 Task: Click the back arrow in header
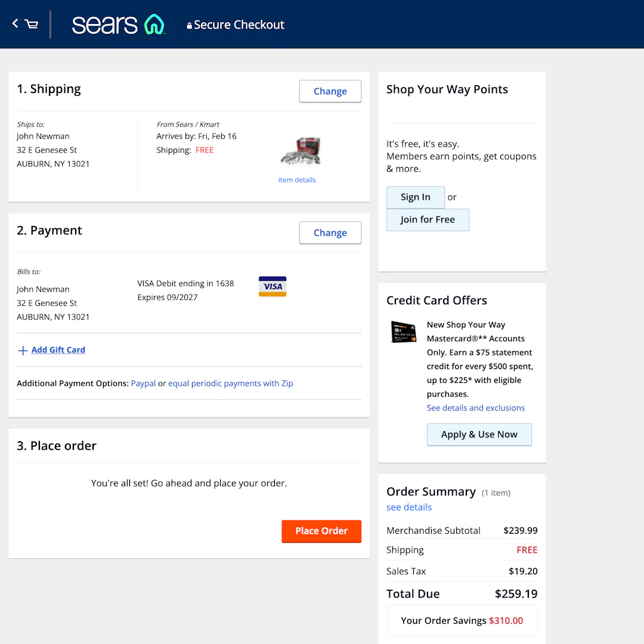click(15, 23)
